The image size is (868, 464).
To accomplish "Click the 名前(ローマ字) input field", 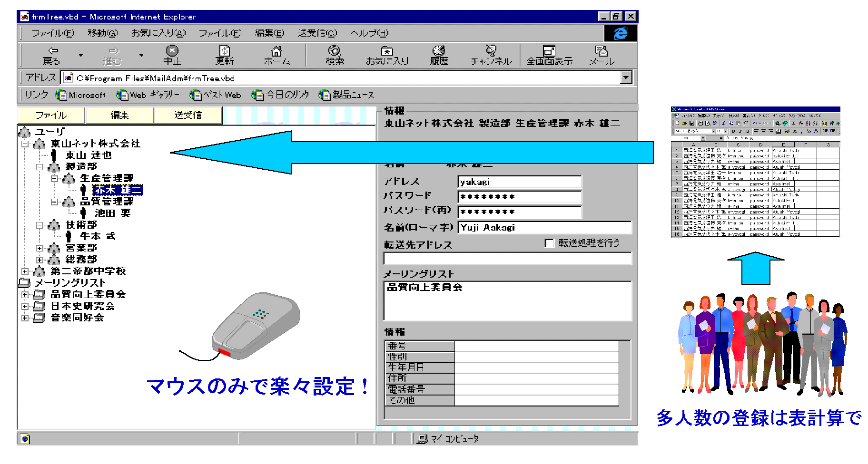I will coord(544,228).
